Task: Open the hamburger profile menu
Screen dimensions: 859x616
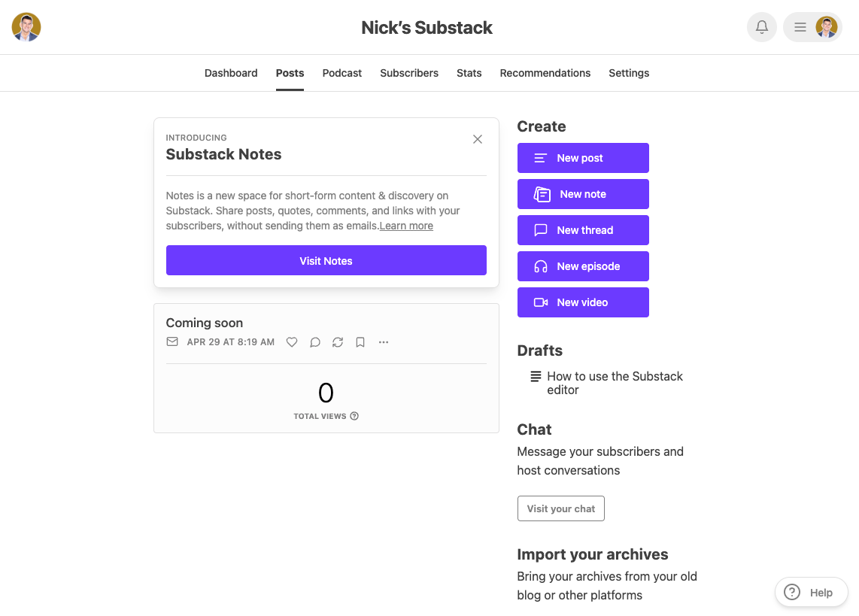Action: click(812, 28)
